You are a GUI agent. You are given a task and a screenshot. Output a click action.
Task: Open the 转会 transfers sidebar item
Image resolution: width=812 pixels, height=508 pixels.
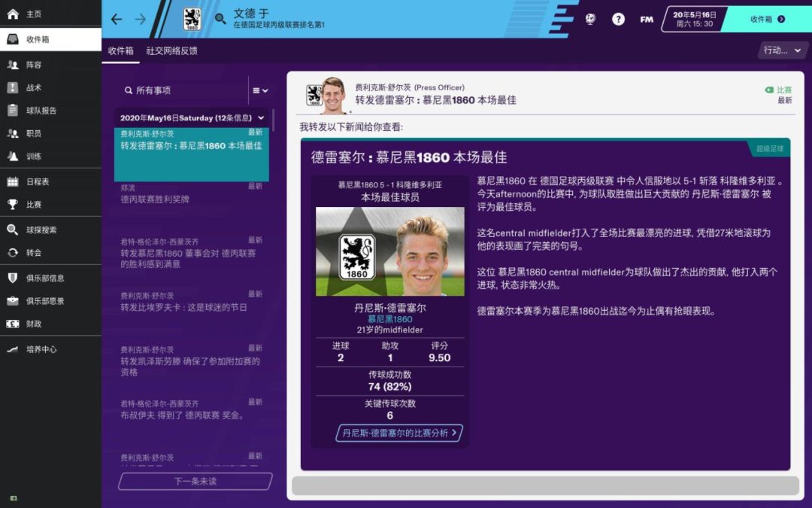pyautogui.click(x=50, y=252)
